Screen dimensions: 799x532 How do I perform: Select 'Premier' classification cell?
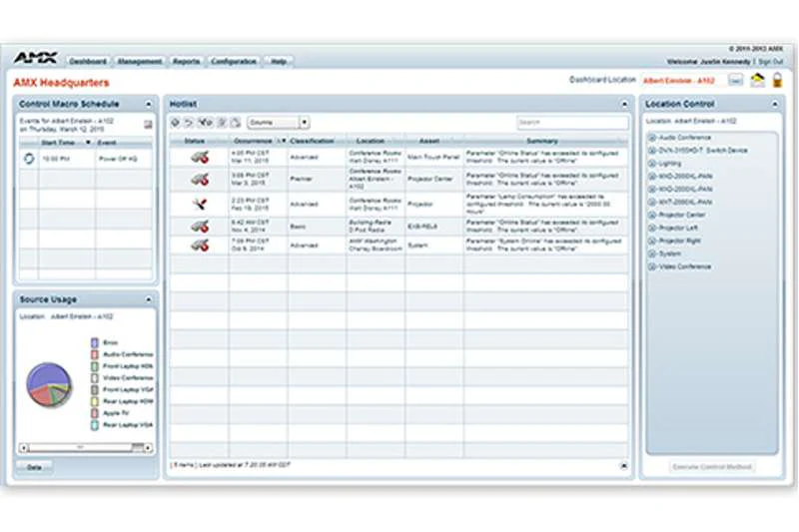[317, 179]
